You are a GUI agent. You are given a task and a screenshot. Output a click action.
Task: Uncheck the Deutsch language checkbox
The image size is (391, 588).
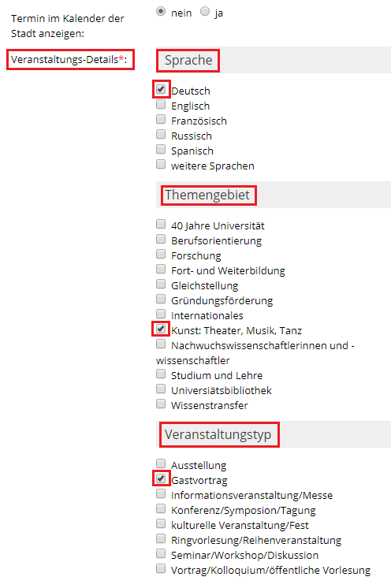161,89
